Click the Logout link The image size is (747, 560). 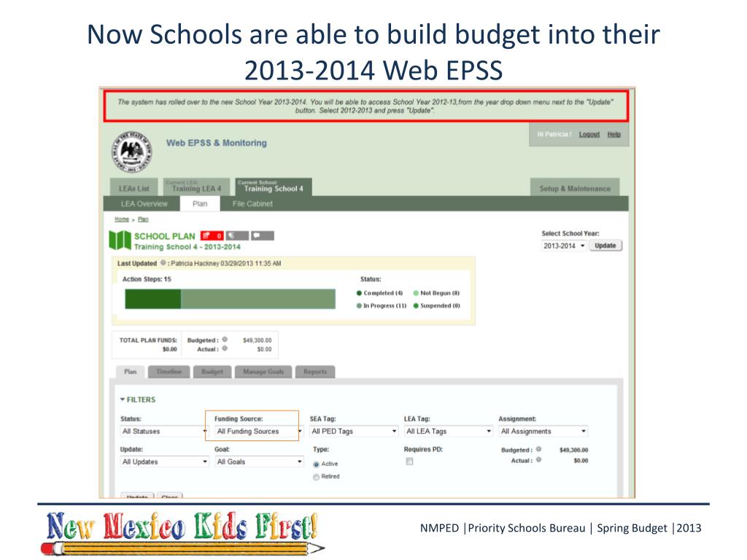[589, 135]
